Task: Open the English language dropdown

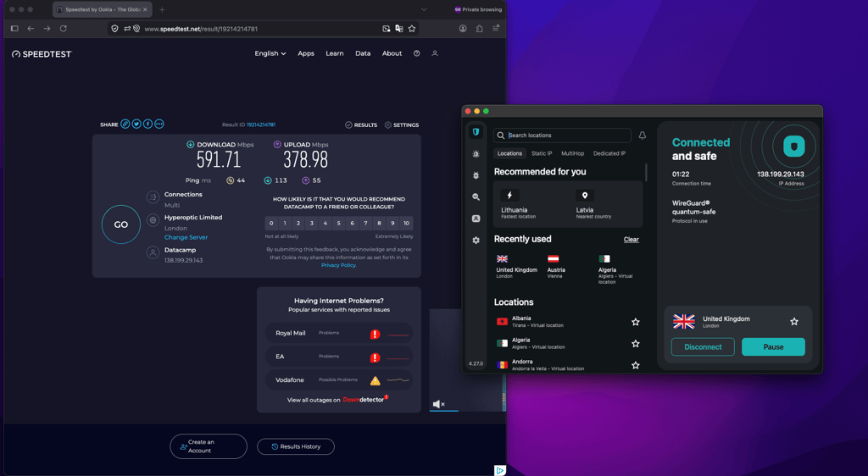Action: click(270, 53)
